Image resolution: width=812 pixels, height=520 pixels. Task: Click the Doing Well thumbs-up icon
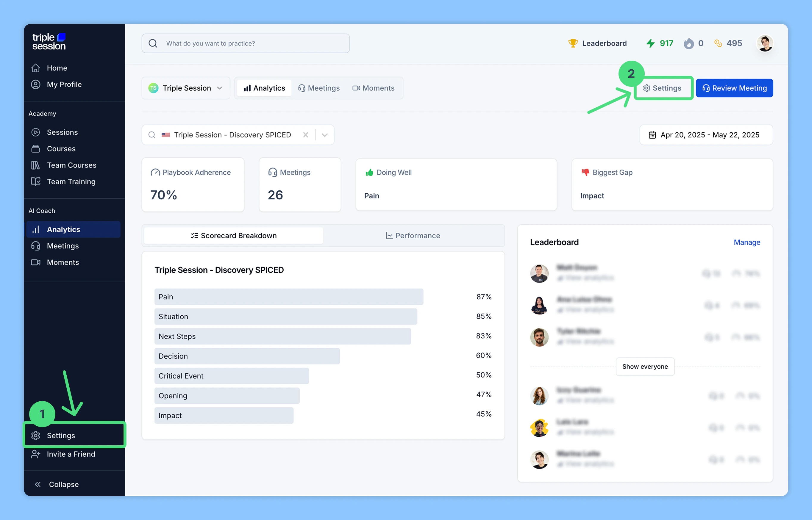tap(369, 173)
